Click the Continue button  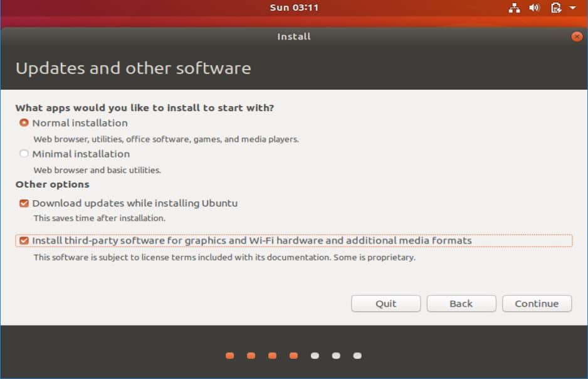coord(537,304)
